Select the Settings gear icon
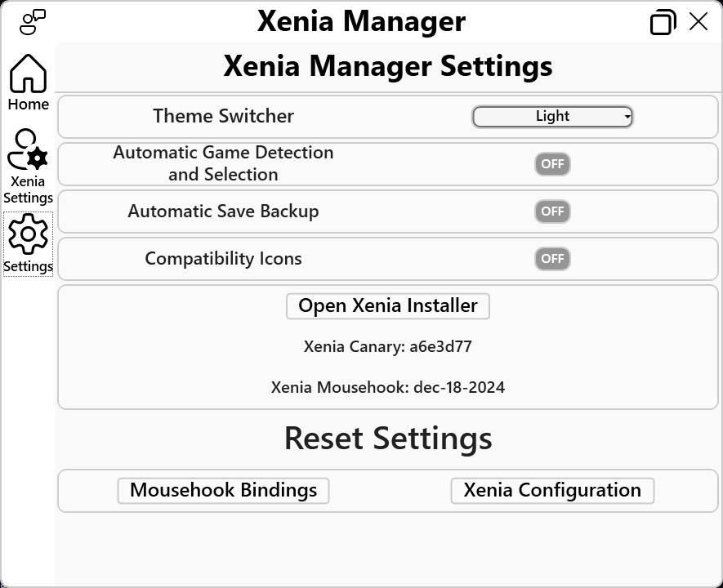 (28, 234)
